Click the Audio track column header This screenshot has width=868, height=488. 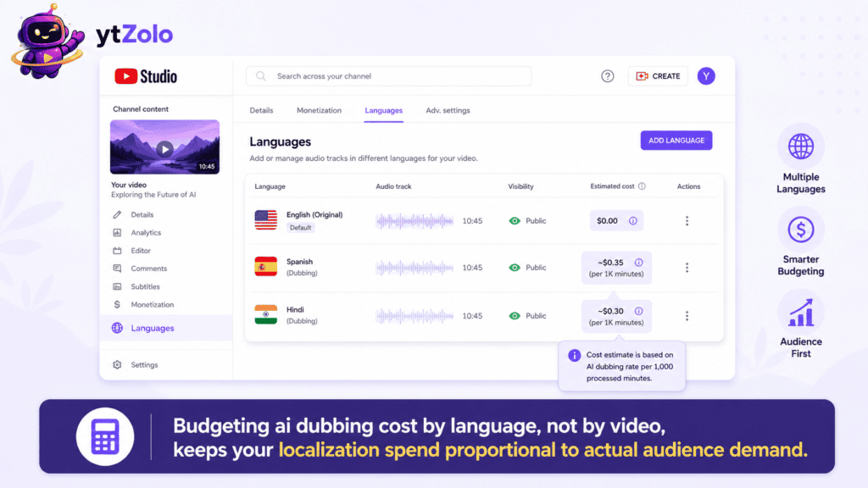pos(393,186)
